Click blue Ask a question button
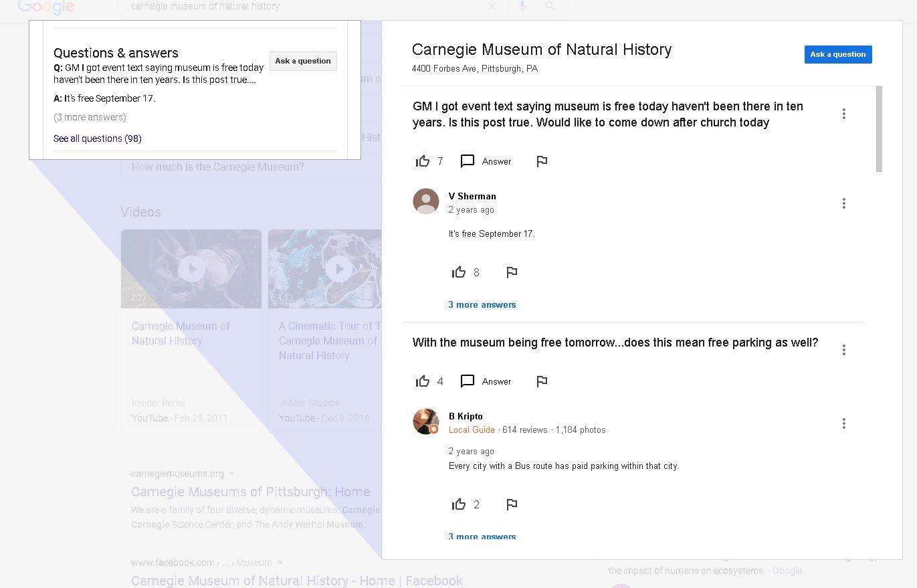This screenshot has width=917, height=588. pyautogui.click(x=838, y=55)
